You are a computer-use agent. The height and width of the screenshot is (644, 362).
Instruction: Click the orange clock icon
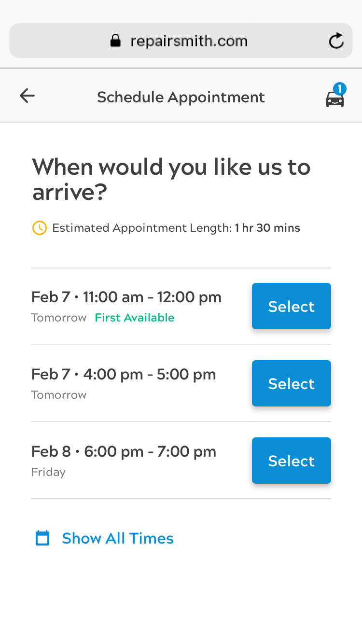39,228
